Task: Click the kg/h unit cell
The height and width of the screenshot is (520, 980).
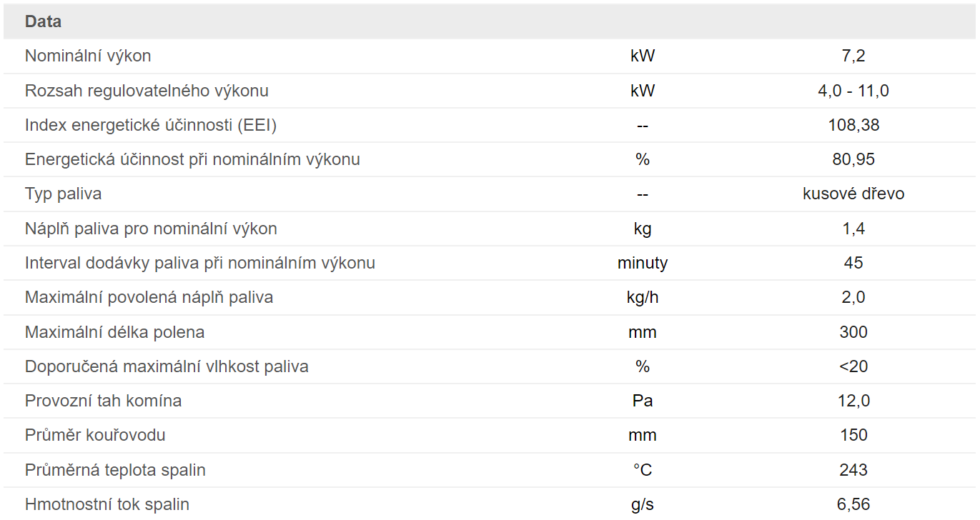Action: click(x=643, y=297)
